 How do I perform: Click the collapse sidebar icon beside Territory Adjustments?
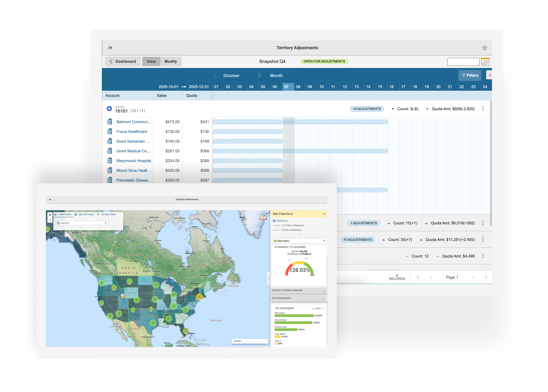pos(110,48)
